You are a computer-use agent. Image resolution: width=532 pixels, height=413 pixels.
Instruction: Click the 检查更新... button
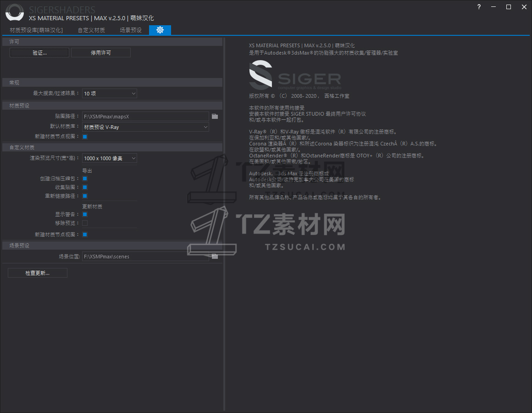[x=38, y=273]
